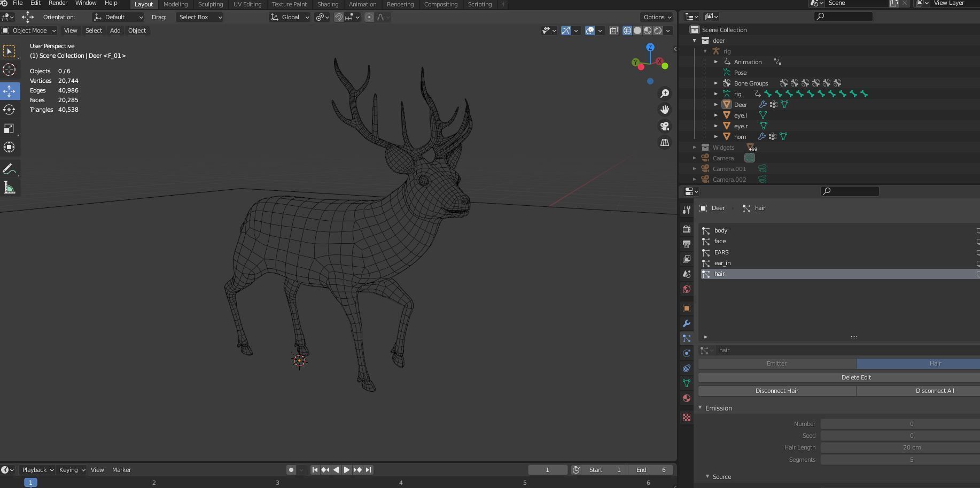
Task: Toggle the viewport gizmos button
Action: point(566,30)
